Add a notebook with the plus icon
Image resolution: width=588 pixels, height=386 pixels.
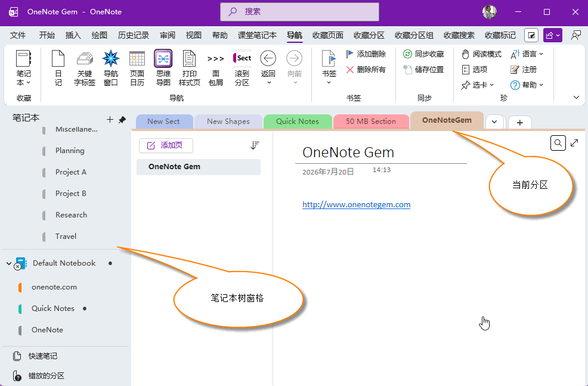pyautogui.click(x=110, y=120)
